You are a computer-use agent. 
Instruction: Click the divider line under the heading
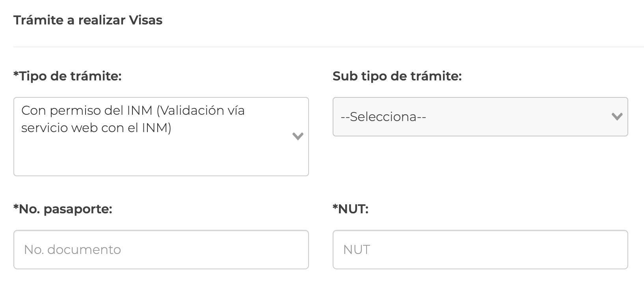(328, 47)
